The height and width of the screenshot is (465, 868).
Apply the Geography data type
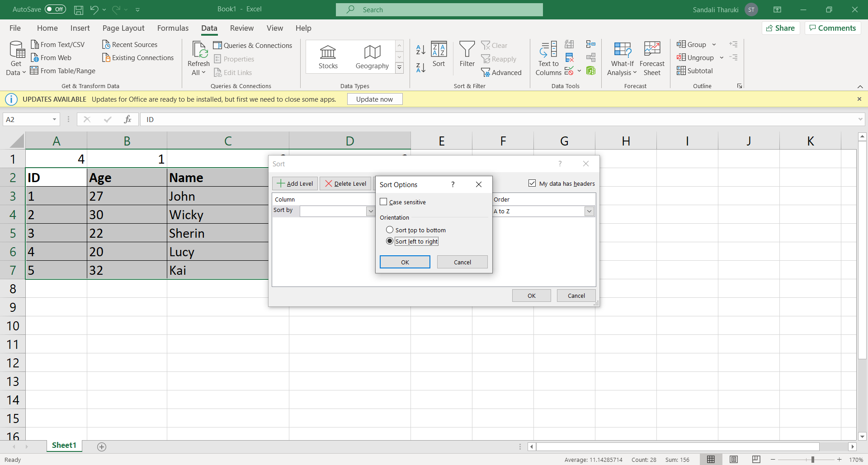pos(372,56)
